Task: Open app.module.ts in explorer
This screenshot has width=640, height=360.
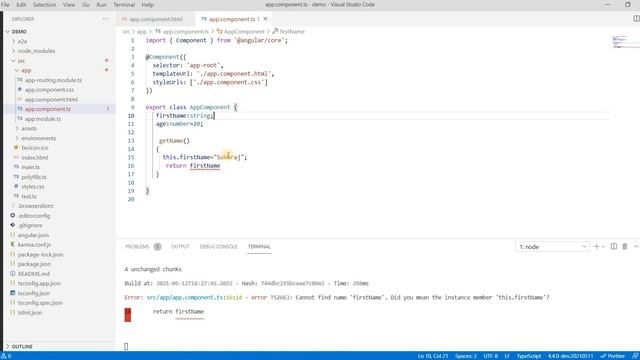Action: (x=42, y=119)
